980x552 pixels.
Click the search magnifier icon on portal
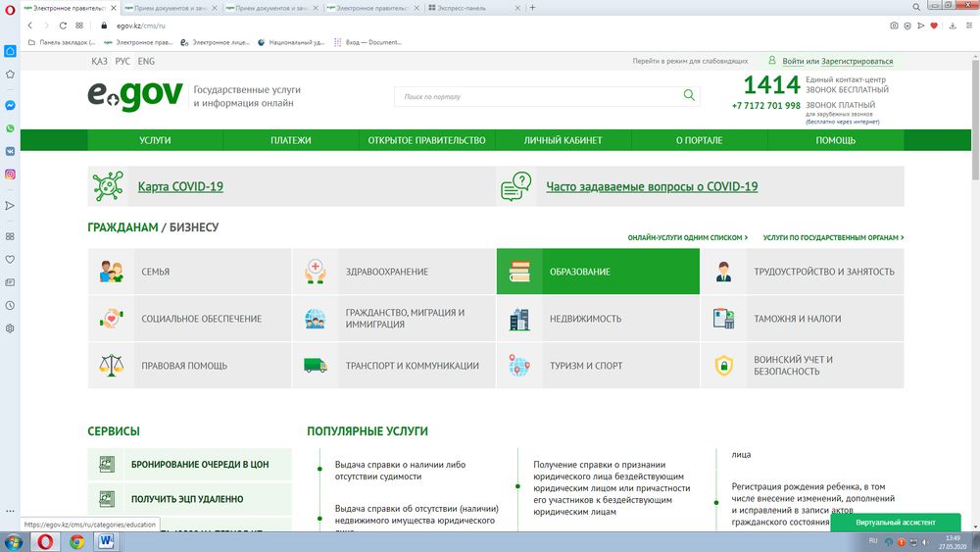[x=689, y=96]
